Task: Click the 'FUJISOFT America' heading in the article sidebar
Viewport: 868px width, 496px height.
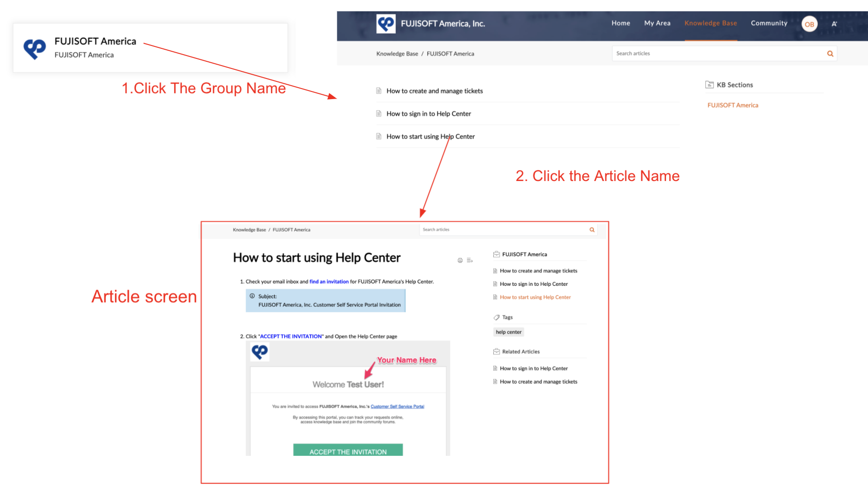Action: (x=524, y=254)
